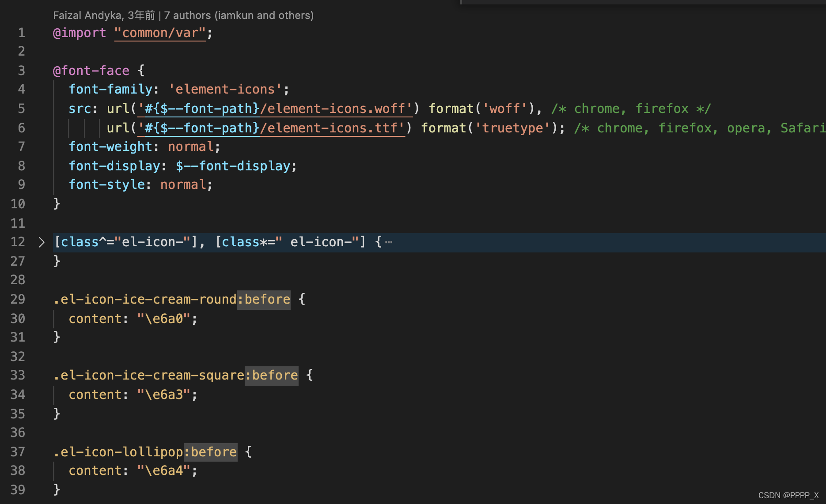Click the @import keyword on line 1
This screenshot has height=504, width=826.
click(x=80, y=33)
